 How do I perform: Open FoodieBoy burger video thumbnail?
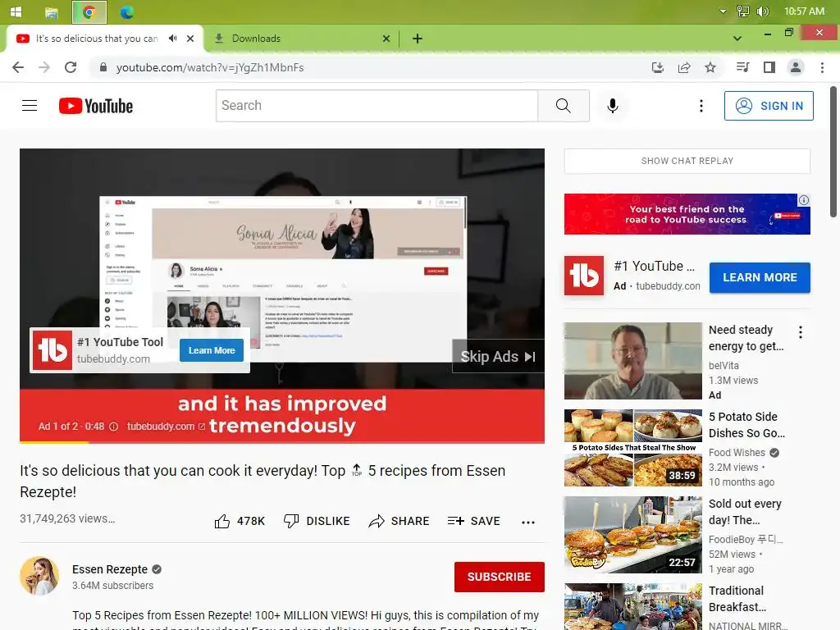[632, 535]
